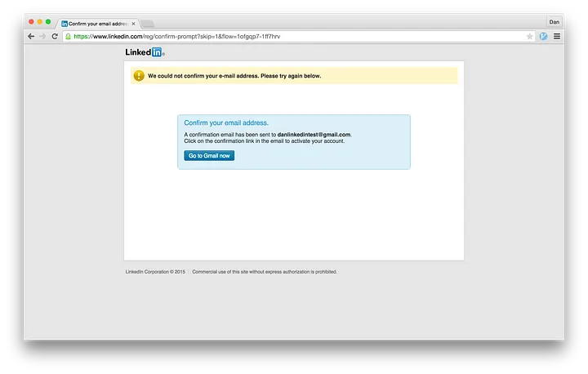Click the browser back arrow
588x374 pixels.
pyautogui.click(x=31, y=37)
